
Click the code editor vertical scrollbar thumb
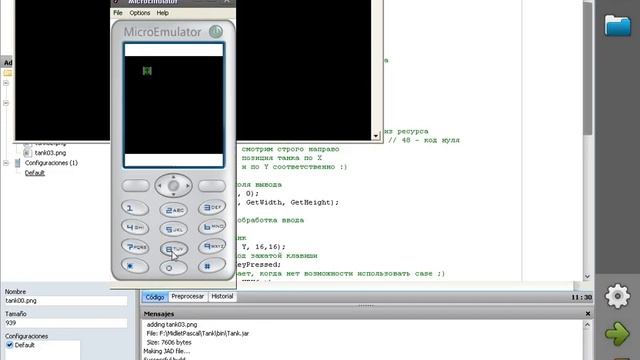point(587,69)
